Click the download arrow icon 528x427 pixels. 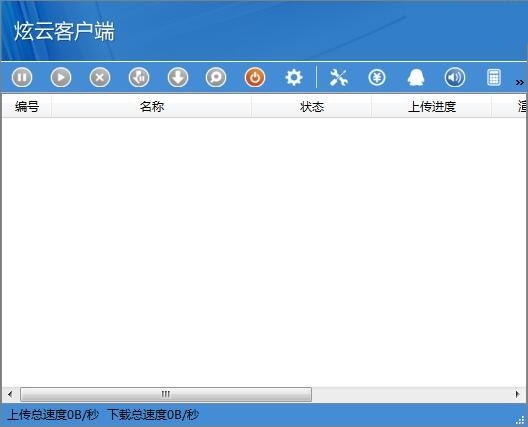click(178, 77)
